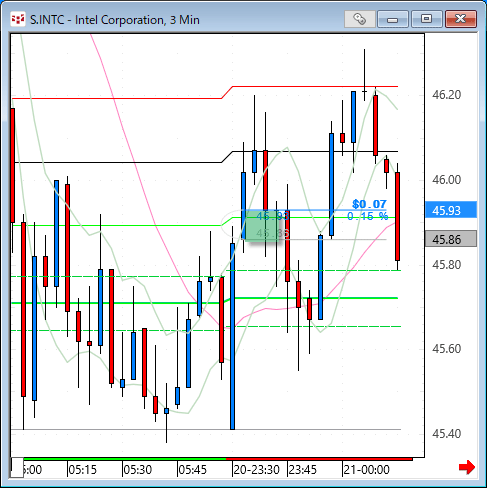Click the 46.00 price axis label

click(x=446, y=180)
